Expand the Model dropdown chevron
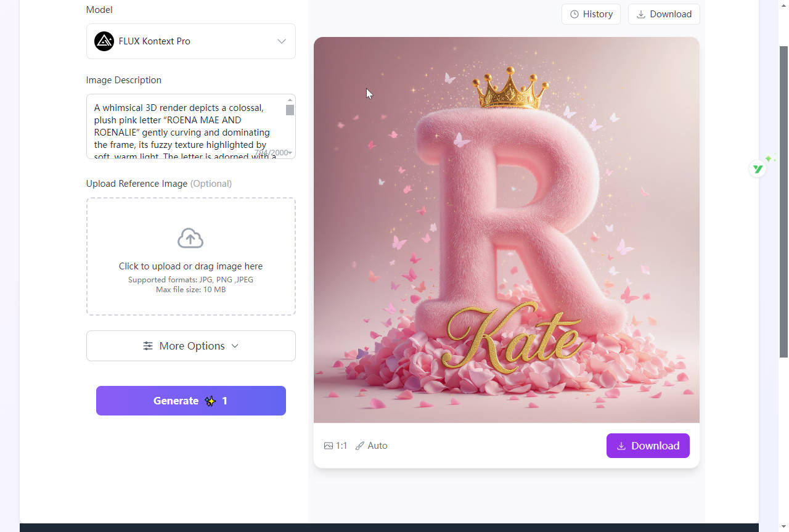Screen dimensions: 789x532 click(x=282, y=41)
